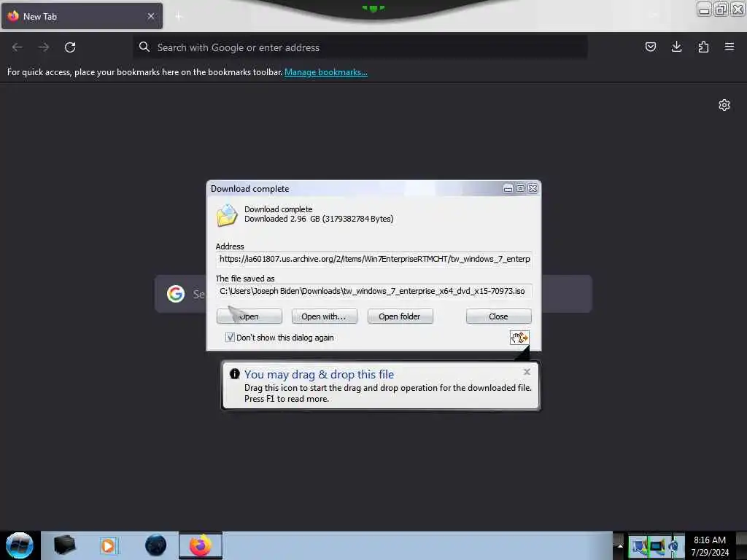Click the Open with... button

(324, 316)
